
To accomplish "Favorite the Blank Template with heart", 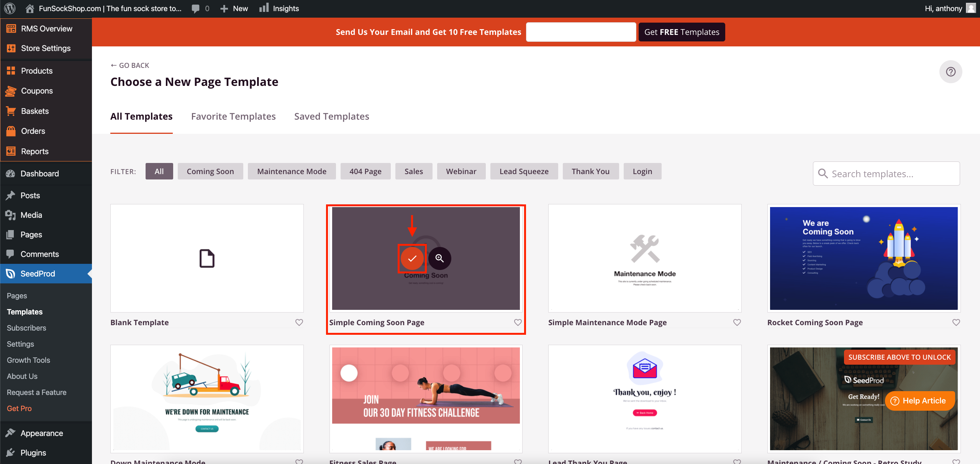I will click(x=299, y=322).
